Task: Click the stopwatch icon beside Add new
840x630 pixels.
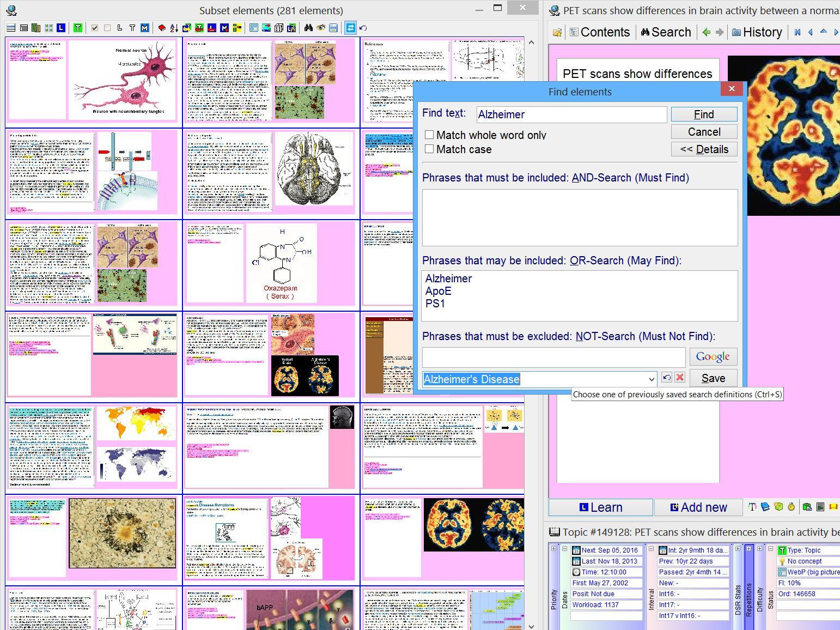Action: (x=791, y=507)
